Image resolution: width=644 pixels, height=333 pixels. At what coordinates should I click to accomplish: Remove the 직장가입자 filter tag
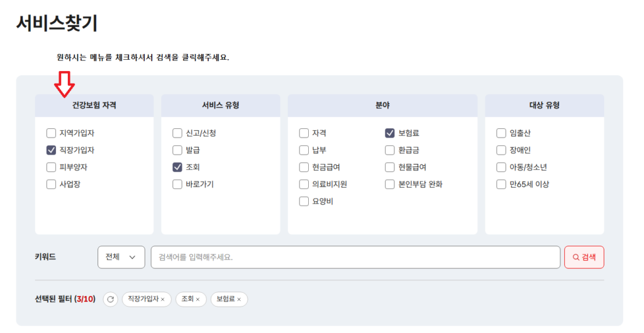click(x=163, y=299)
